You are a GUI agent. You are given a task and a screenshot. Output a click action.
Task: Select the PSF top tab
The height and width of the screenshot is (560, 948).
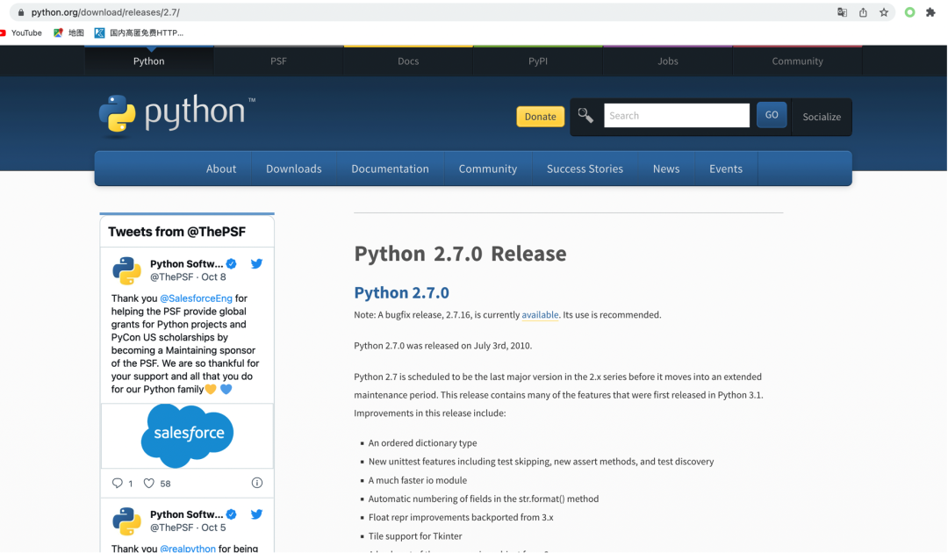tap(278, 61)
